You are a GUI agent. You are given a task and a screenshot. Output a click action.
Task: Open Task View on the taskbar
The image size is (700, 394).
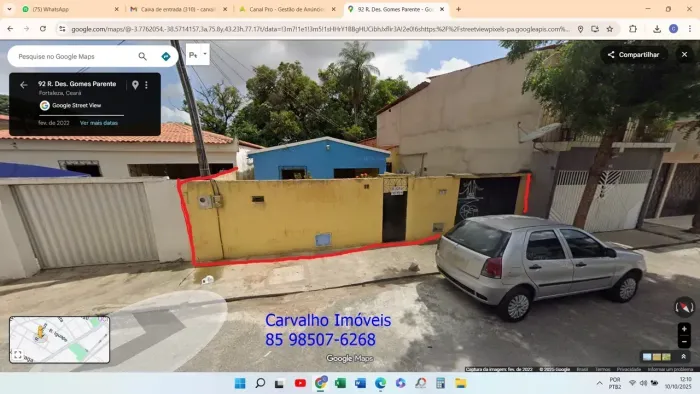point(279,383)
